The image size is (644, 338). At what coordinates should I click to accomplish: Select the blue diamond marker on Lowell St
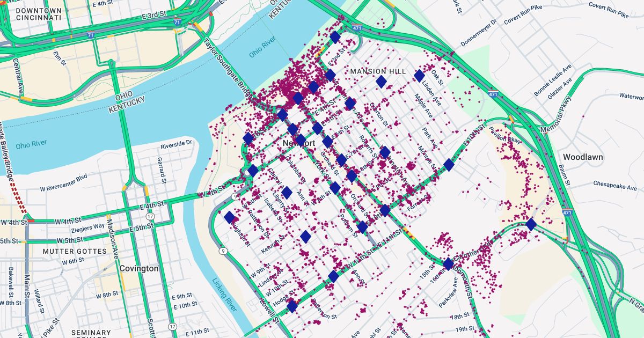point(292,306)
